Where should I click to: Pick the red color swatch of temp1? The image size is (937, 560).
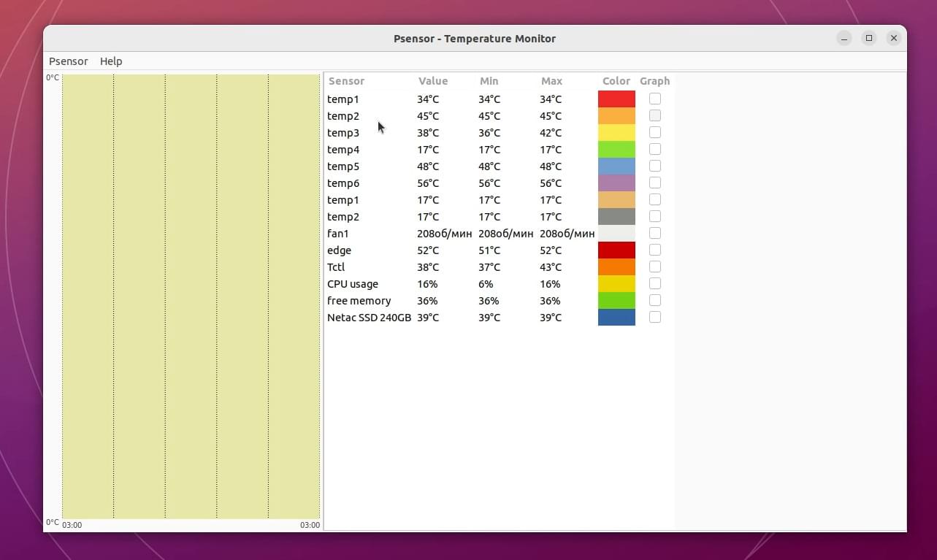(616, 99)
